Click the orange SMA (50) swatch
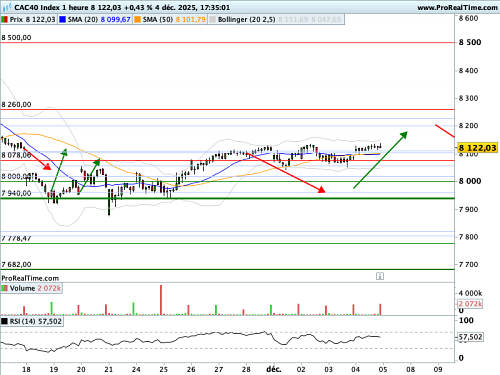The height and width of the screenshot is (375, 500). point(137,20)
